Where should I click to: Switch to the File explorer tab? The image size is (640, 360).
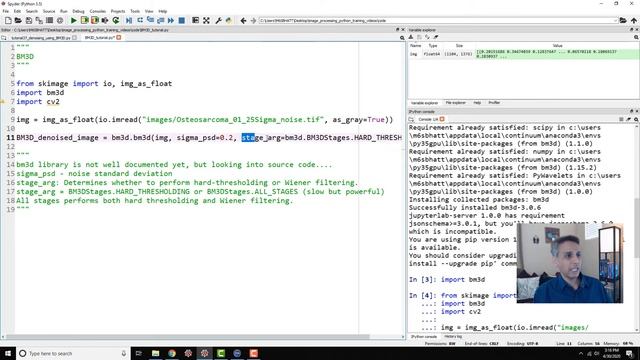click(x=456, y=103)
